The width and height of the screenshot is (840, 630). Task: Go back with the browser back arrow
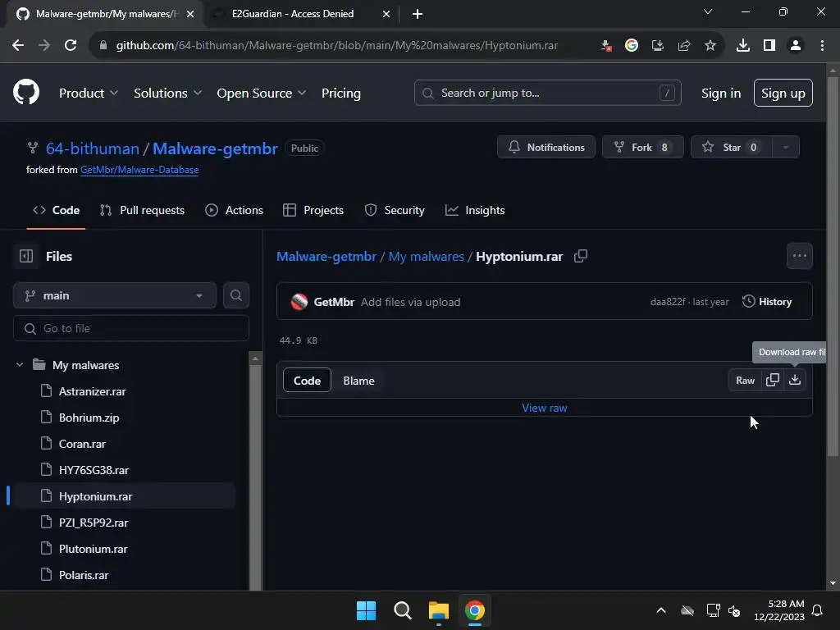pyautogui.click(x=18, y=46)
